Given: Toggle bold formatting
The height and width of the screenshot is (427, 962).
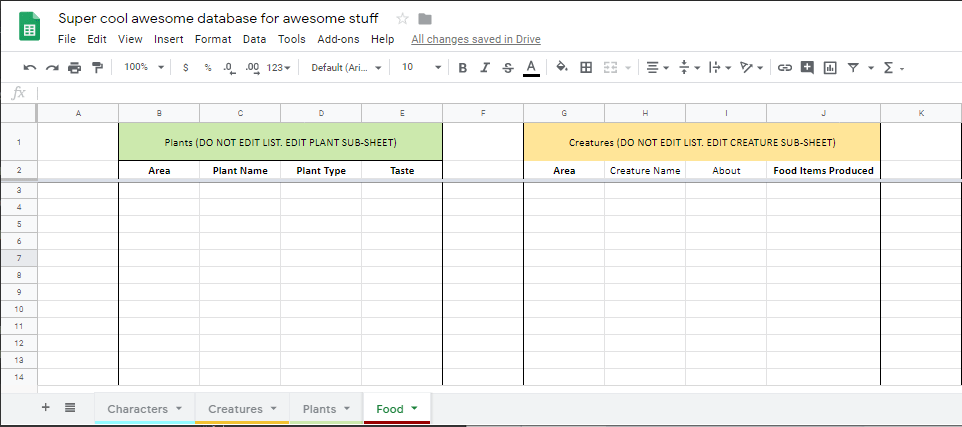Looking at the screenshot, I should [x=462, y=67].
